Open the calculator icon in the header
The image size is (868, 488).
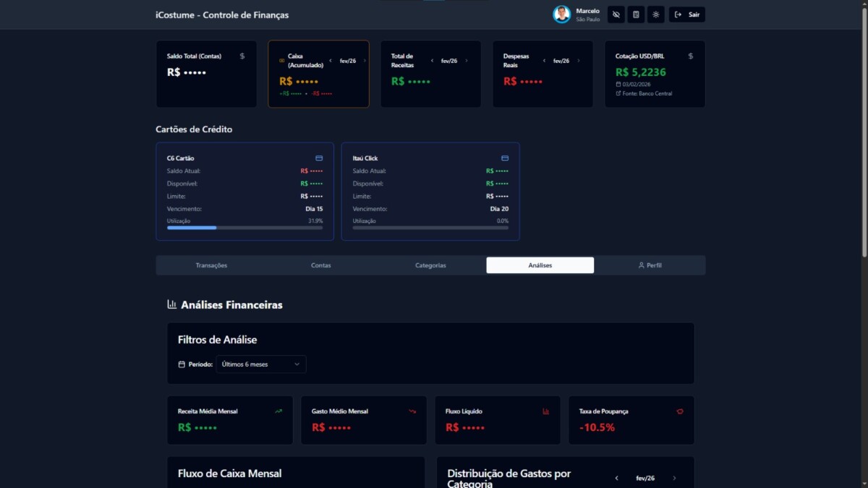(x=636, y=14)
